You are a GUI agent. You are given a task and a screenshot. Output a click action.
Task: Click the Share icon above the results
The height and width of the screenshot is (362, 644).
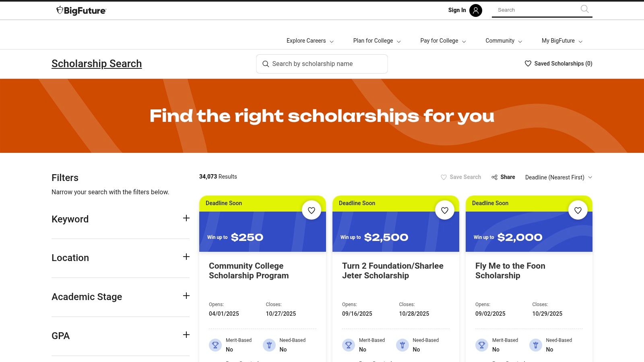(495, 177)
